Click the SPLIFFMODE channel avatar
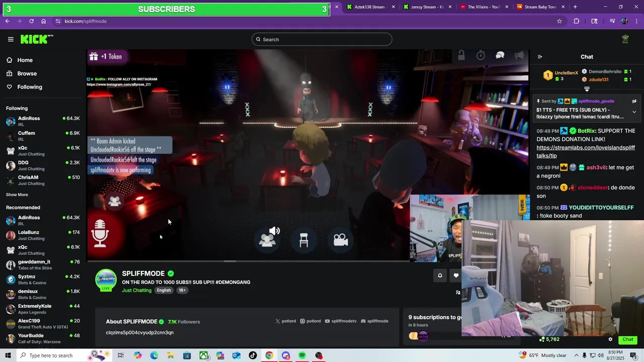Viewport: 644px width, 362px height. pos(106,280)
